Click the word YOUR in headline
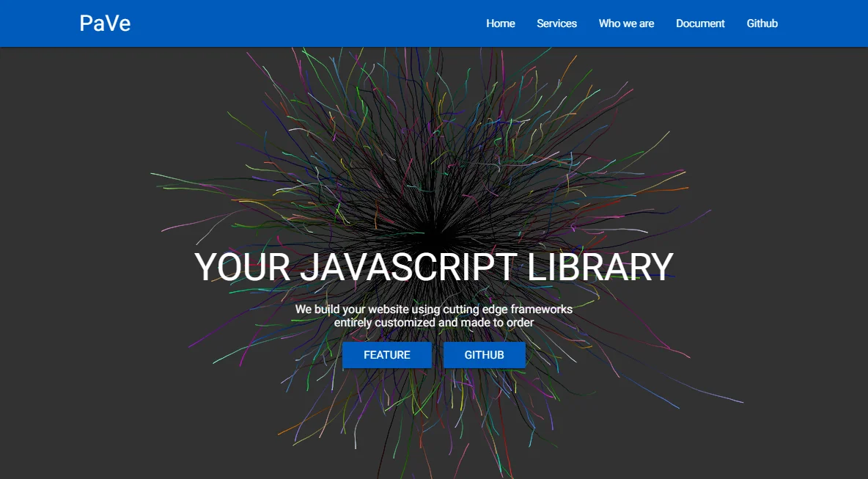This screenshot has height=479, width=868. (x=243, y=267)
